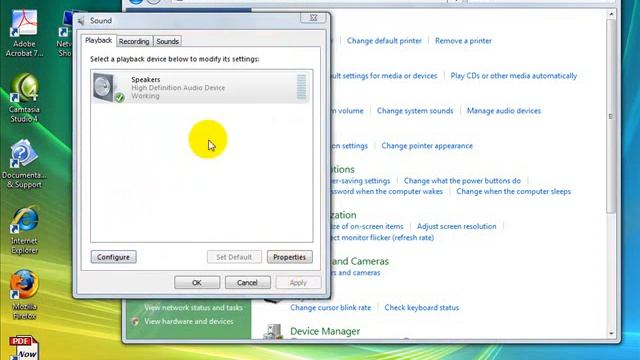
Task: Open Mozilla Firefox desktop shortcut
Action: point(24,295)
